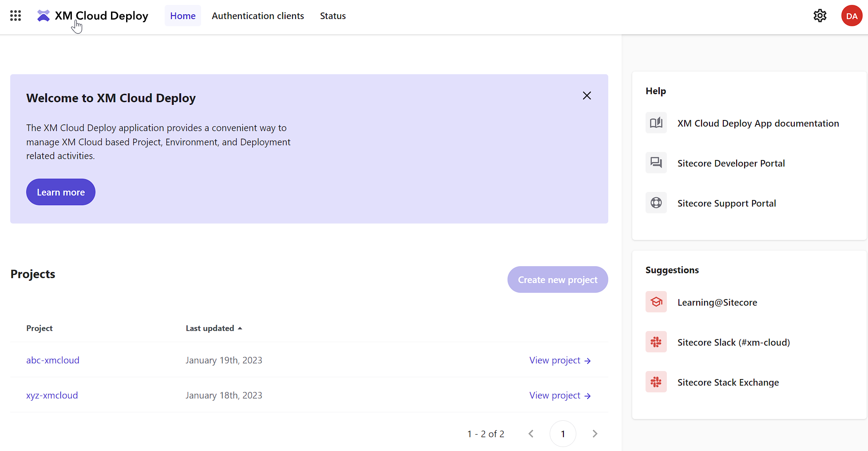
Task: Open the abc-xmcloud project
Action: [x=53, y=360]
